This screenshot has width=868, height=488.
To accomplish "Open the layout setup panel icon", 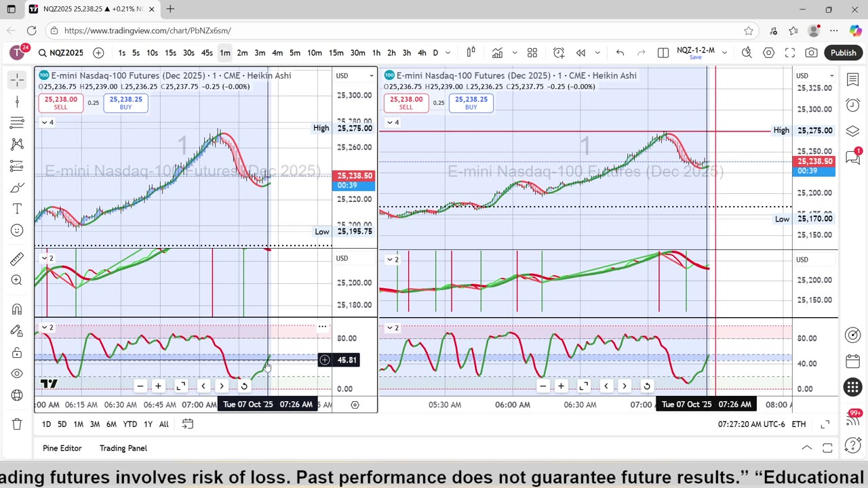I will (x=663, y=53).
